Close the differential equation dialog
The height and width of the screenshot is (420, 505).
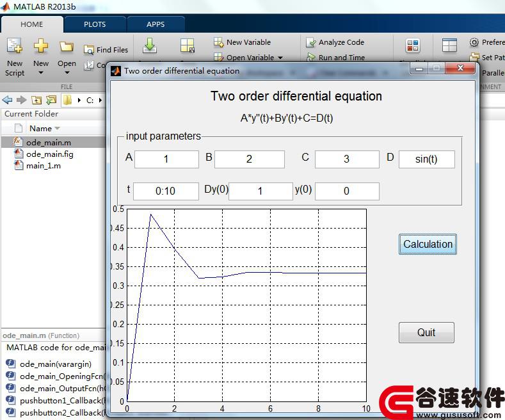(461, 69)
